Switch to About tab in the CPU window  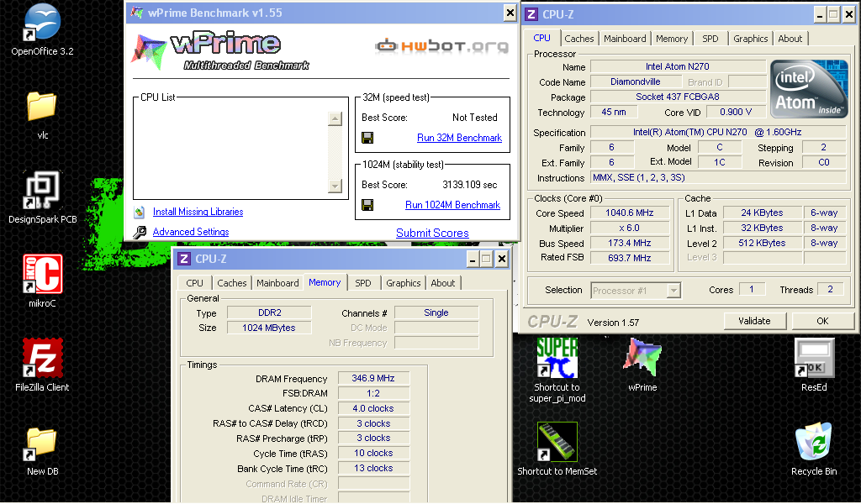pos(790,39)
